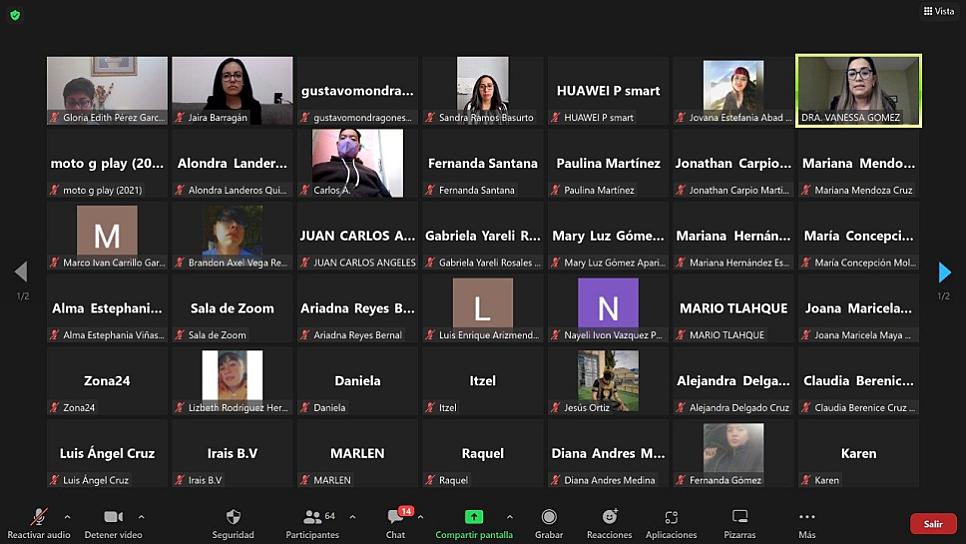Open the Chat with 14 unread messages
The image size is (966, 544).
click(x=396, y=517)
